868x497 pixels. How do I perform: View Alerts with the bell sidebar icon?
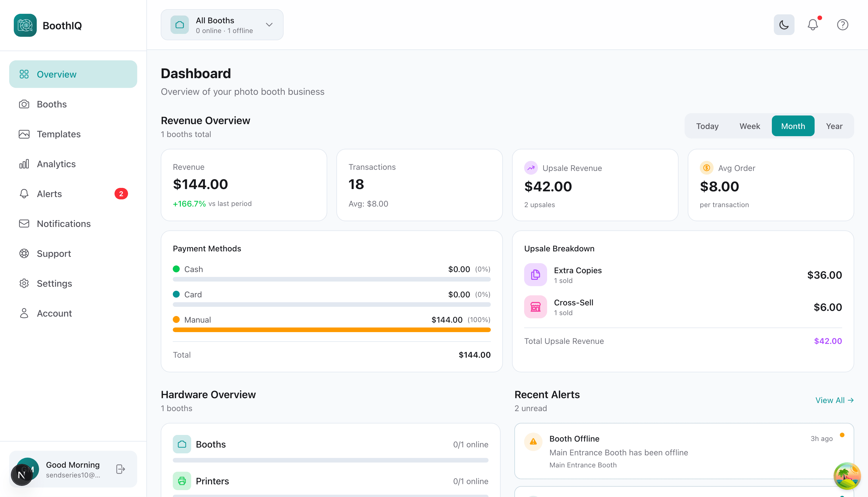click(24, 194)
